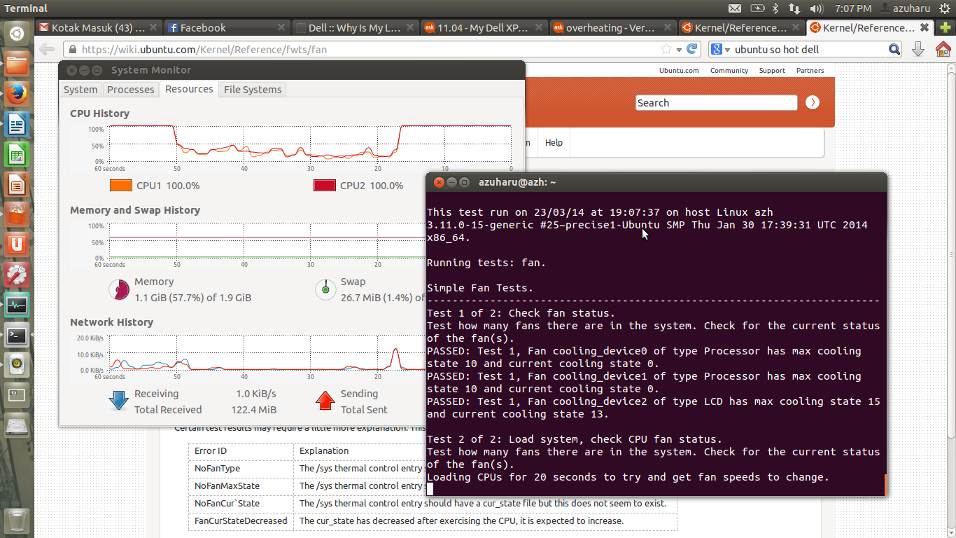956x538 pixels.
Task: Open LibreOffice Calc in the launcher
Action: [17, 155]
